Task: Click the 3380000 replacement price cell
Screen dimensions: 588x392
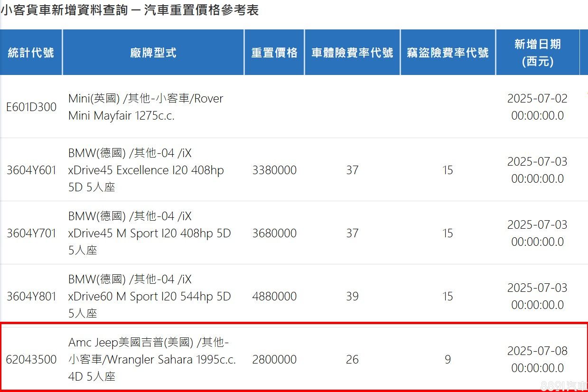Action: point(274,170)
